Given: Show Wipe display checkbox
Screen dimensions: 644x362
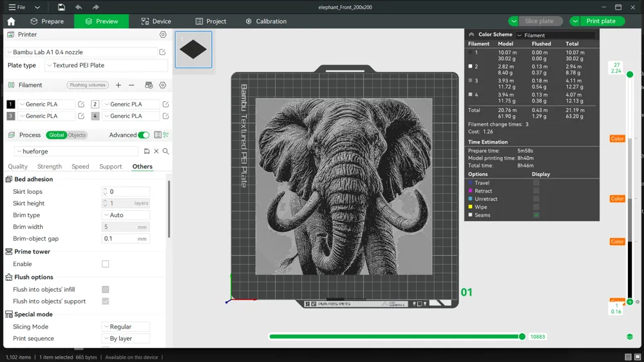Looking at the screenshot, I should pos(536,207).
